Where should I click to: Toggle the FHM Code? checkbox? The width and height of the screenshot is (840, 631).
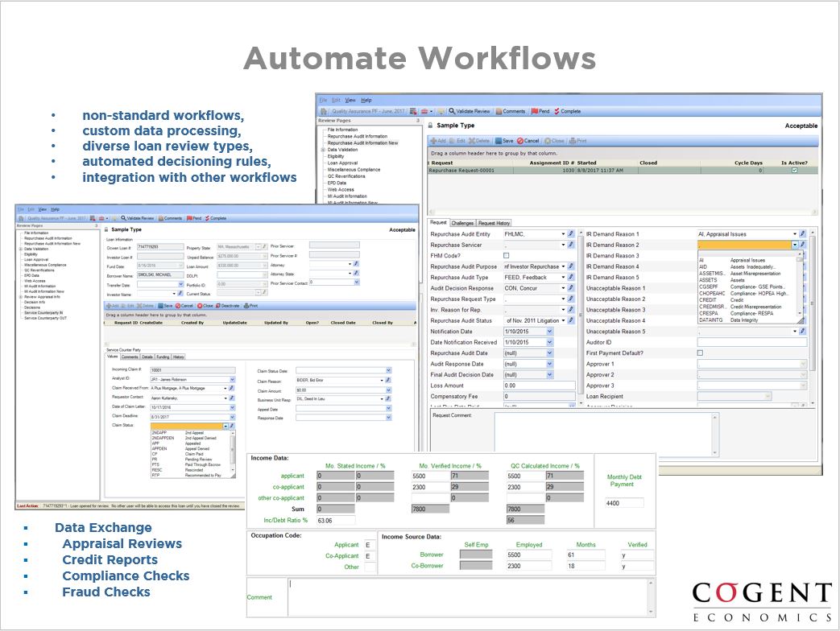507,254
